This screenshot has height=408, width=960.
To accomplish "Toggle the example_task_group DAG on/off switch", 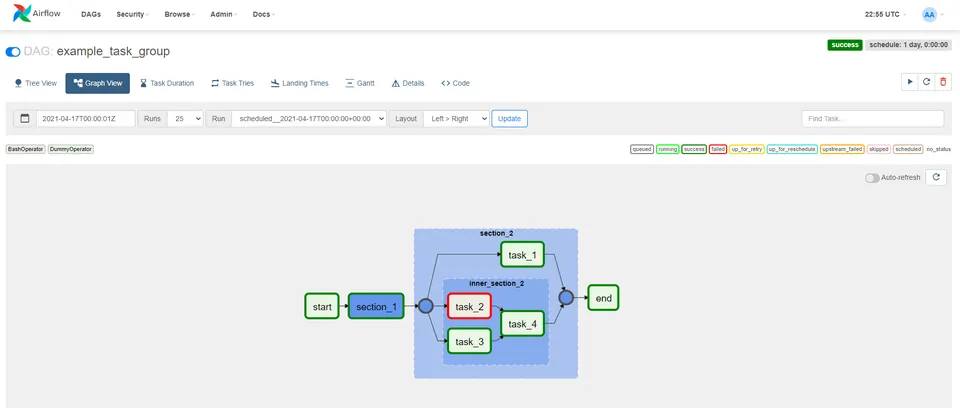I will (x=13, y=52).
